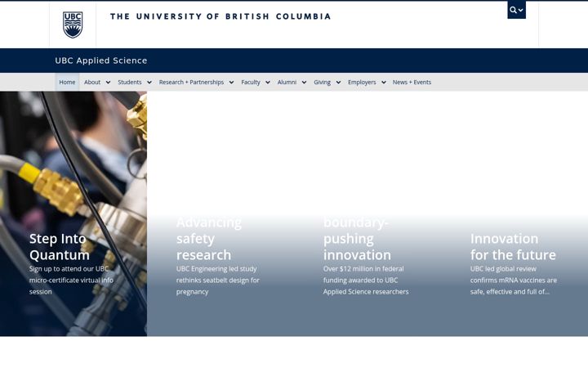
Task: Open the Faculty menu item
Action: [251, 82]
